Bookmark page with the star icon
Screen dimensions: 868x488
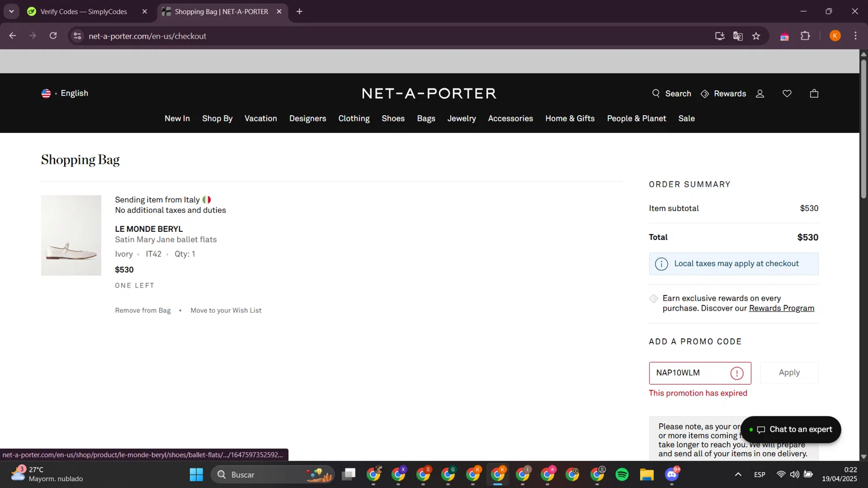[756, 36]
